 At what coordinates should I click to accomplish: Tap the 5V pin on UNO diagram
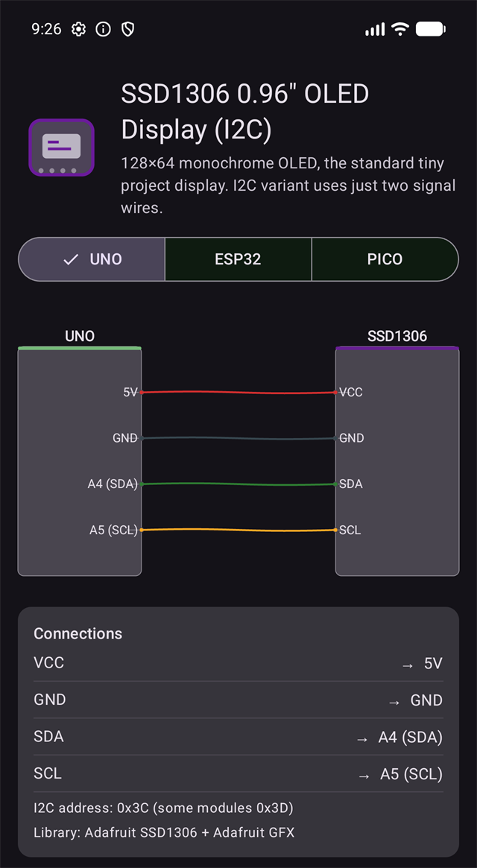point(130,392)
